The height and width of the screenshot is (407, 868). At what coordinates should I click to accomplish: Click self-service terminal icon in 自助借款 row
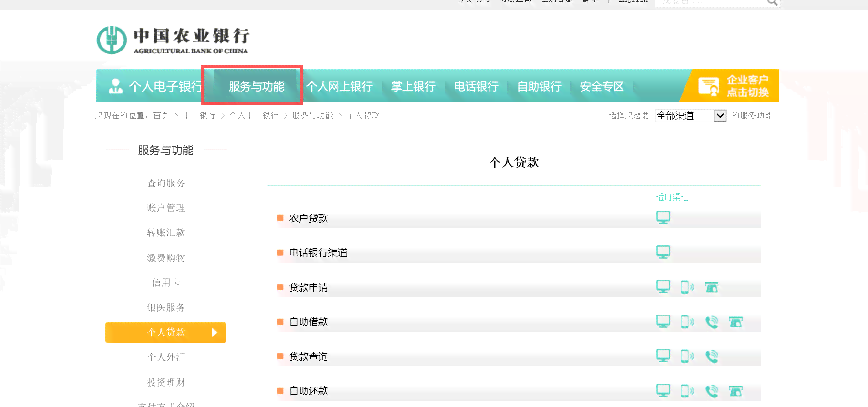point(736,322)
